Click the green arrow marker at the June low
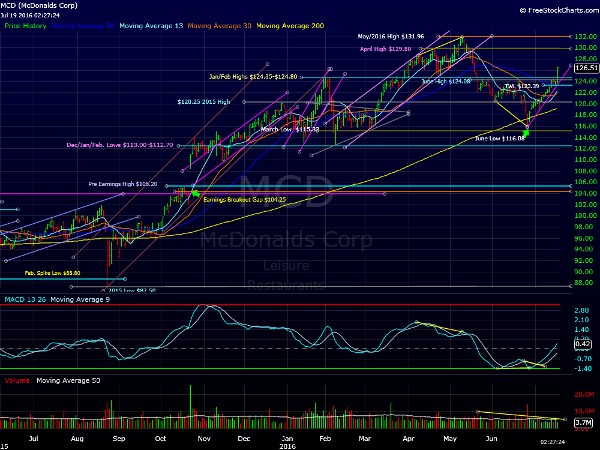 [x=525, y=133]
